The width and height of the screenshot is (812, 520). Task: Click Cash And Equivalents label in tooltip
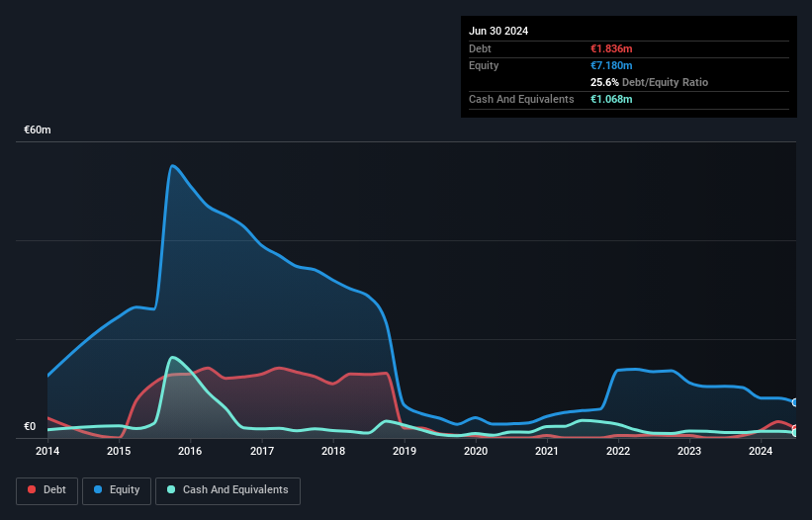(x=521, y=99)
